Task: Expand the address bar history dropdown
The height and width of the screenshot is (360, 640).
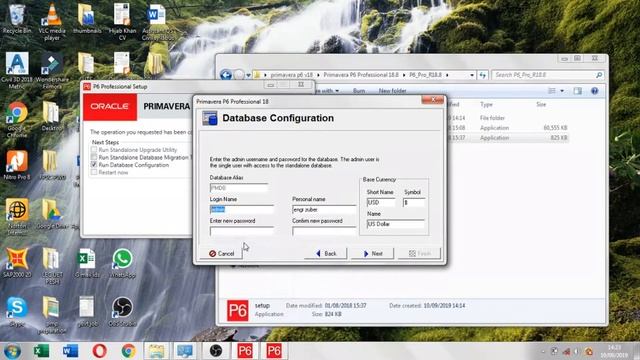Action: [x=472, y=75]
